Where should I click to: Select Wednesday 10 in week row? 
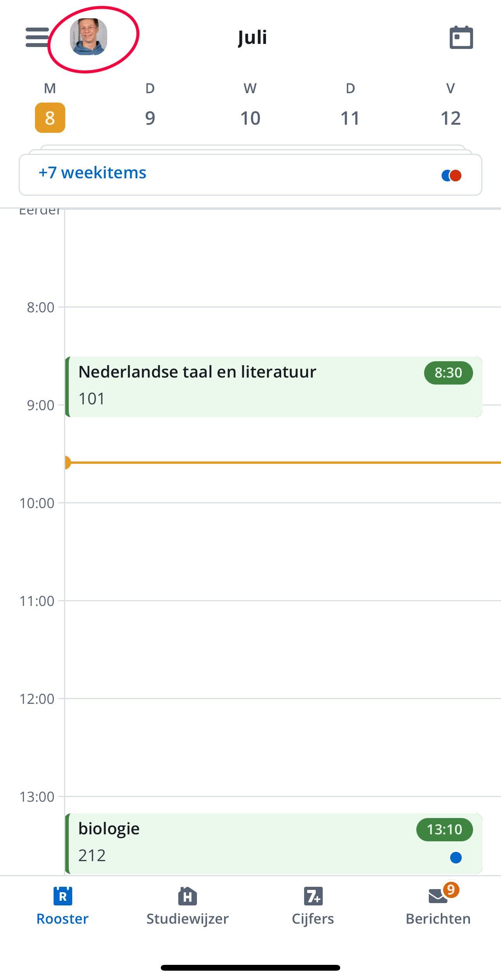[250, 118]
